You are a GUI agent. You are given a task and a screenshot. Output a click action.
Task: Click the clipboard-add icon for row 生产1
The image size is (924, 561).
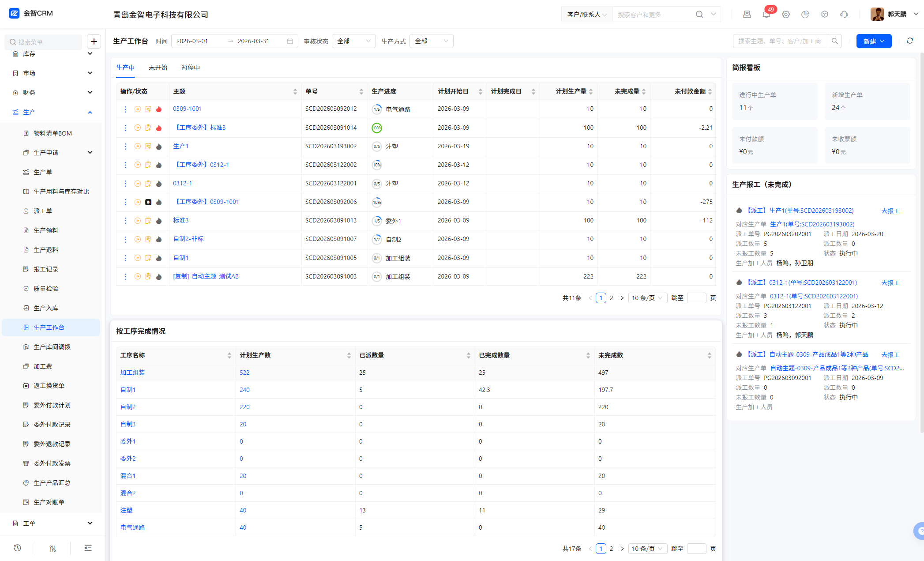click(x=148, y=146)
